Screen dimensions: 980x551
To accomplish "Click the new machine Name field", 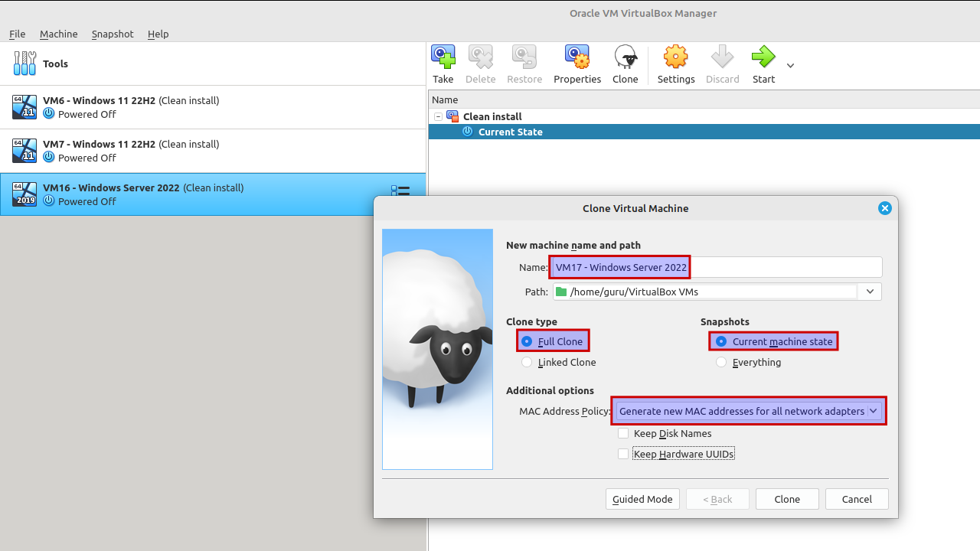I will point(716,267).
